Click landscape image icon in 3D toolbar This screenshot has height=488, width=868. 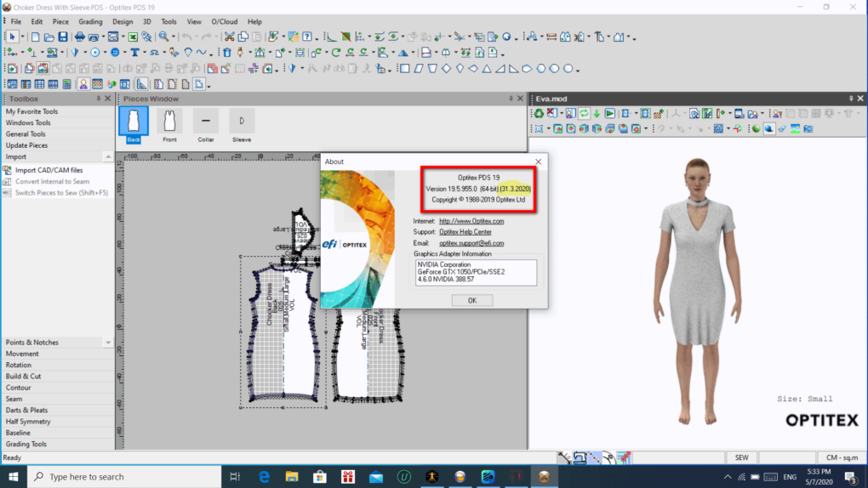(795, 129)
